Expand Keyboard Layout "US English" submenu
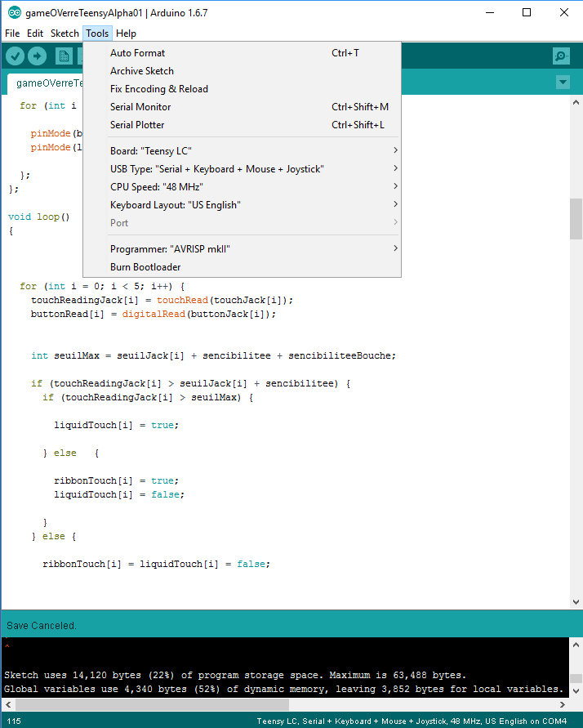This screenshot has width=583, height=728. click(x=242, y=205)
